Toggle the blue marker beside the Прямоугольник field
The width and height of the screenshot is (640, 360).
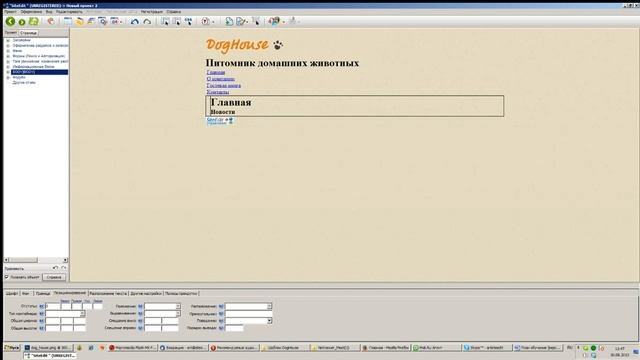[x=221, y=314]
